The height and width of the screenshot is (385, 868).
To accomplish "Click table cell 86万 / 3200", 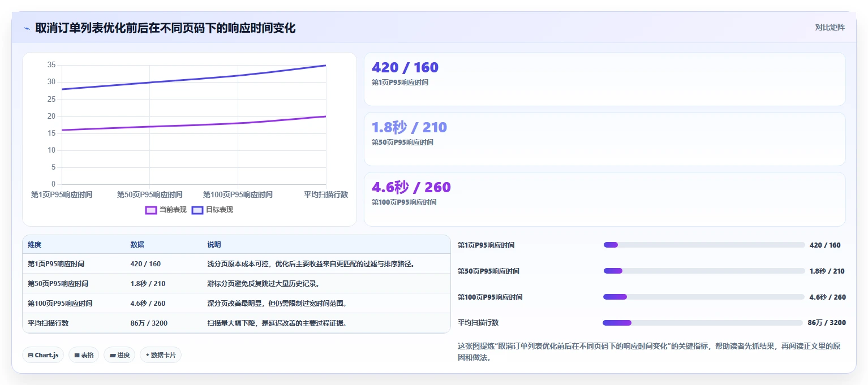I will [x=149, y=323].
